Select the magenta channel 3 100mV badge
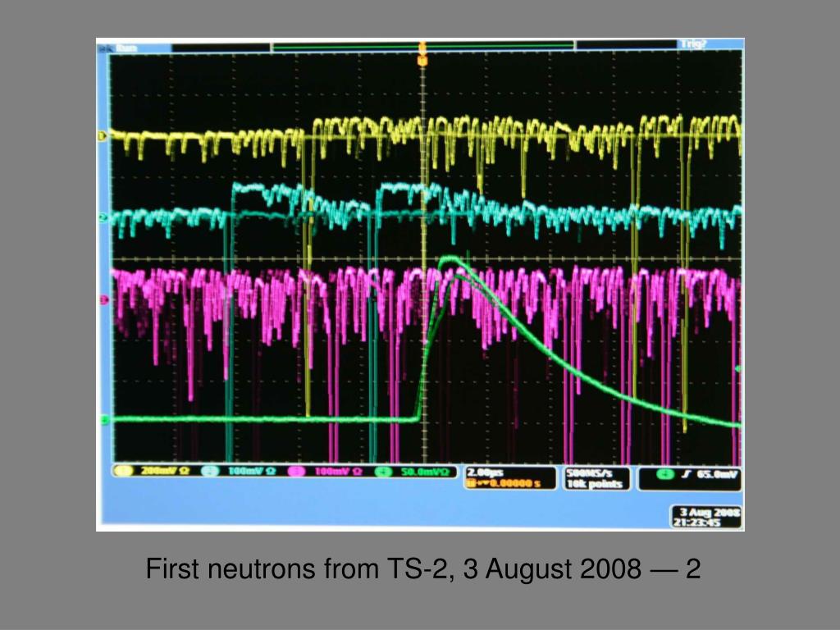The image size is (840, 630). coord(316,472)
